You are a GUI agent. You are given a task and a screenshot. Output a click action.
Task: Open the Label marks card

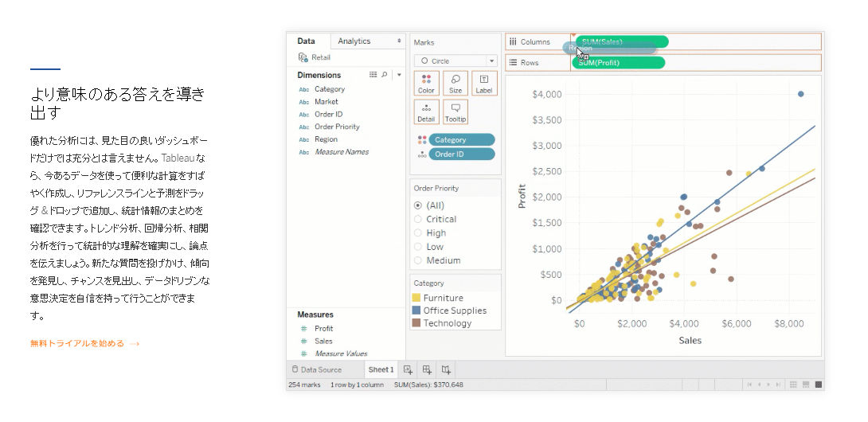[x=484, y=83]
